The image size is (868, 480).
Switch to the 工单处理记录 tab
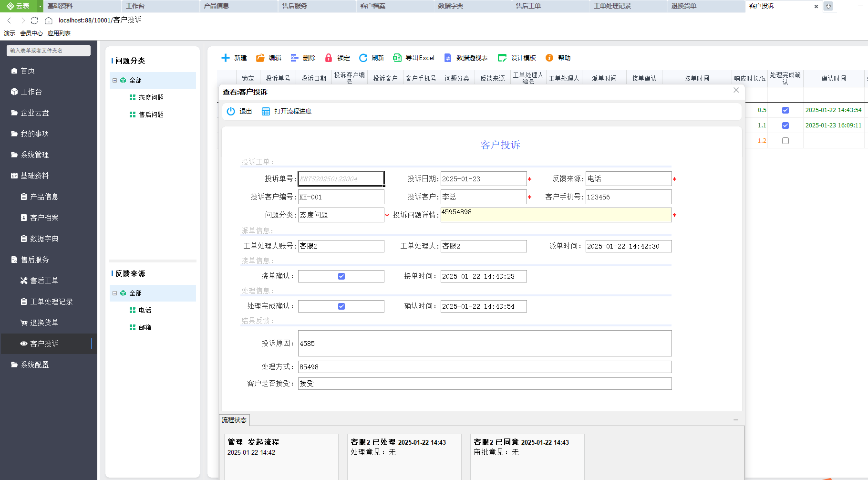tap(612, 6)
